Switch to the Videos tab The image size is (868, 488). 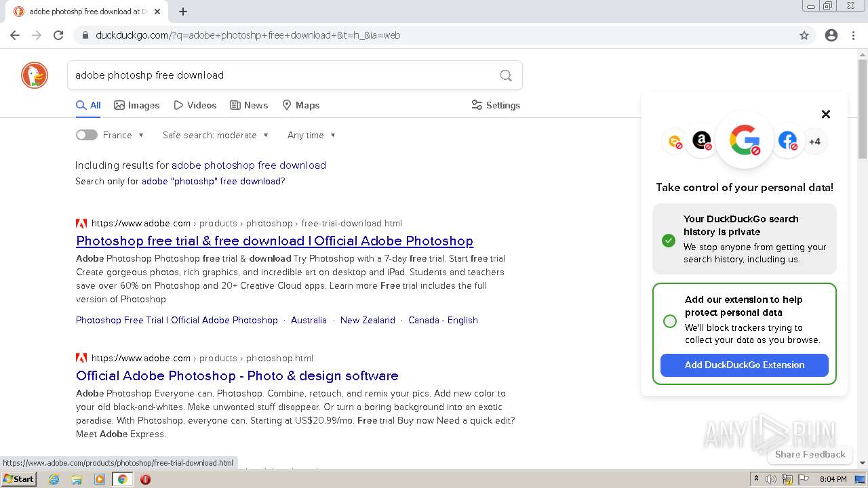[195, 105]
